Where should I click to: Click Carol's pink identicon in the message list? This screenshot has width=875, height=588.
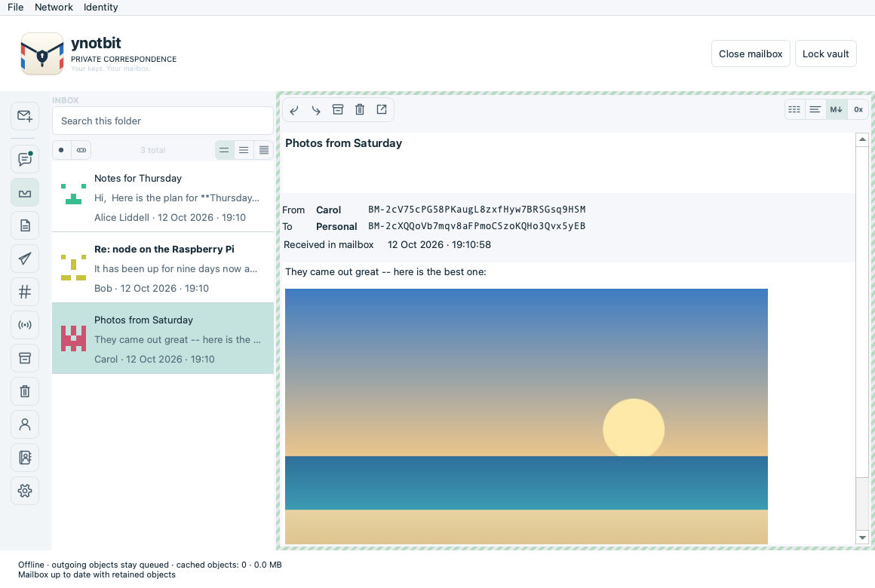coord(73,338)
